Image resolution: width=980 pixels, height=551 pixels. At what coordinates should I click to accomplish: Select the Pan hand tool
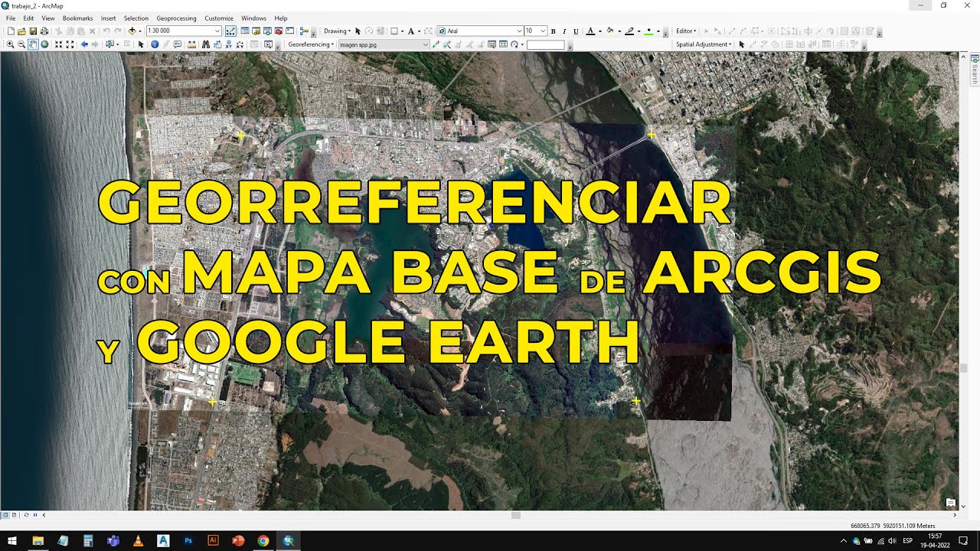[x=33, y=44]
